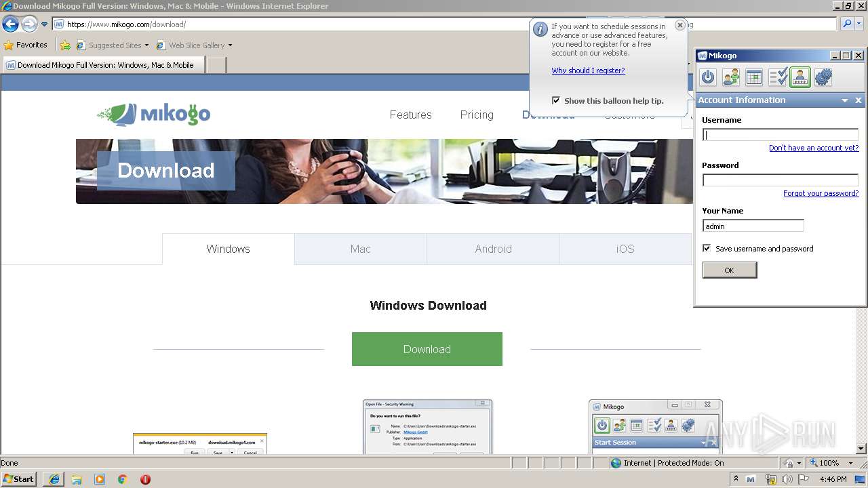
Task: Open Mikogo Join Session people icon
Action: point(731,77)
